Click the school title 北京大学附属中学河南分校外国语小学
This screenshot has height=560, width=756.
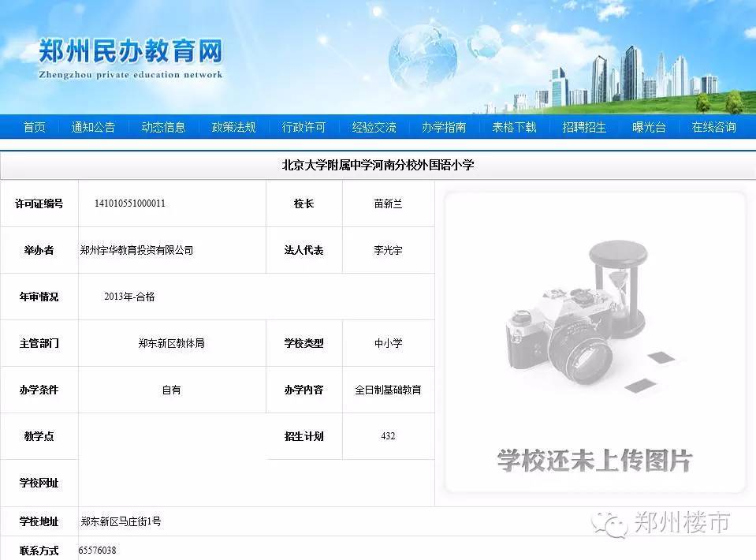coord(378,165)
